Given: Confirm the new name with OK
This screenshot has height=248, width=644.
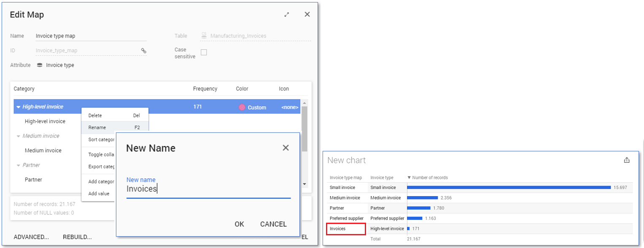Looking at the screenshot, I should click(239, 224).
